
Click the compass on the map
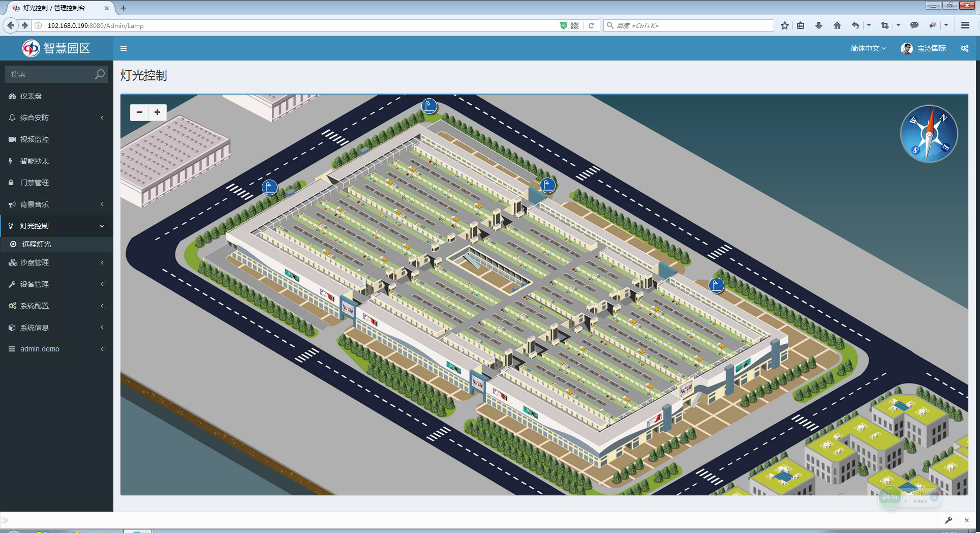929,134
